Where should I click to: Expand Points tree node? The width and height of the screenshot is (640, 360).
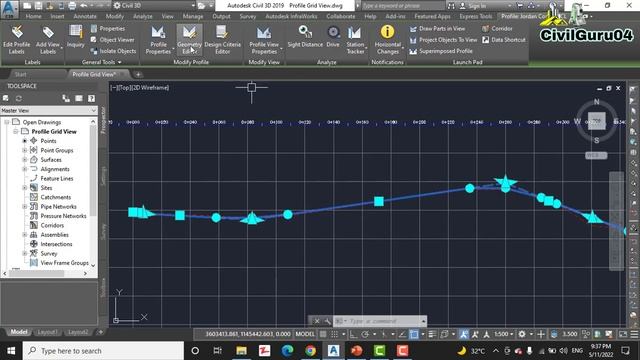(x=24, y=141)
